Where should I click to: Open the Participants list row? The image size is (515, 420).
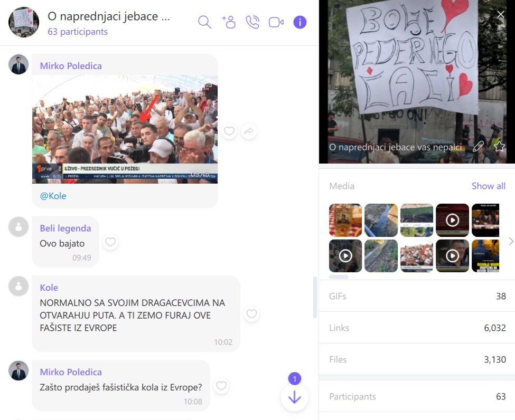click(417, 396)
